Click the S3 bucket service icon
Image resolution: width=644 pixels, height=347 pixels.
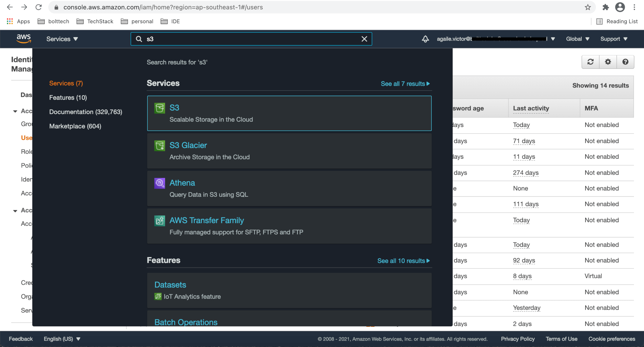[159, 108]
